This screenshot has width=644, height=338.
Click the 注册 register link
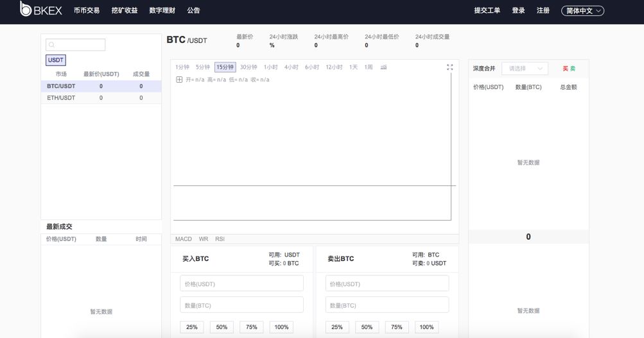543,10
